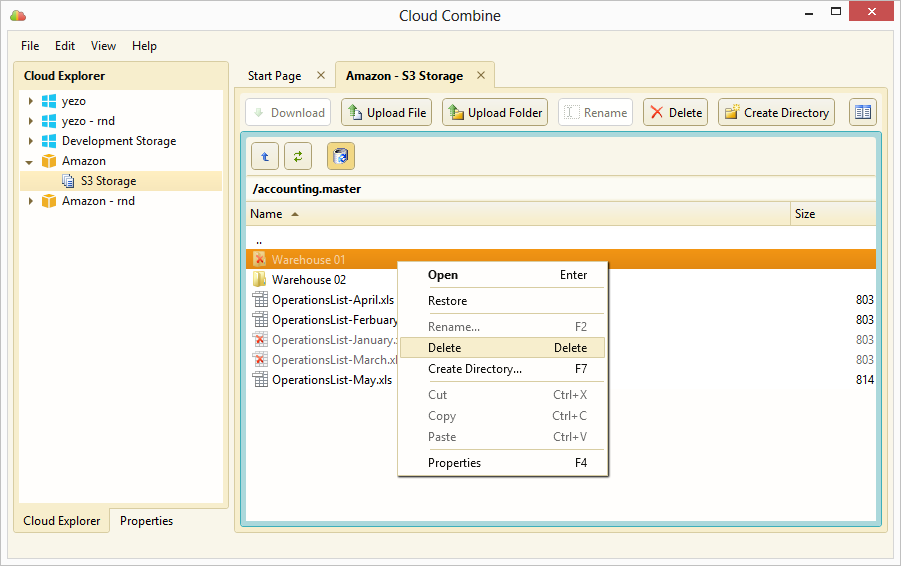Click the Download toolbar button
The height and width of the screenshot is (566, 901).
[x=289, y=113]
